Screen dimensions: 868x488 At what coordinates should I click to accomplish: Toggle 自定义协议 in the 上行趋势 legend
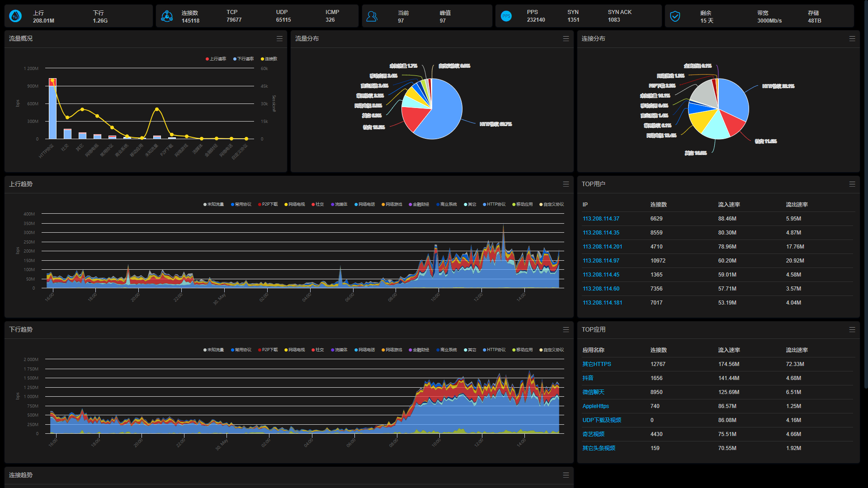click(552, 205)
